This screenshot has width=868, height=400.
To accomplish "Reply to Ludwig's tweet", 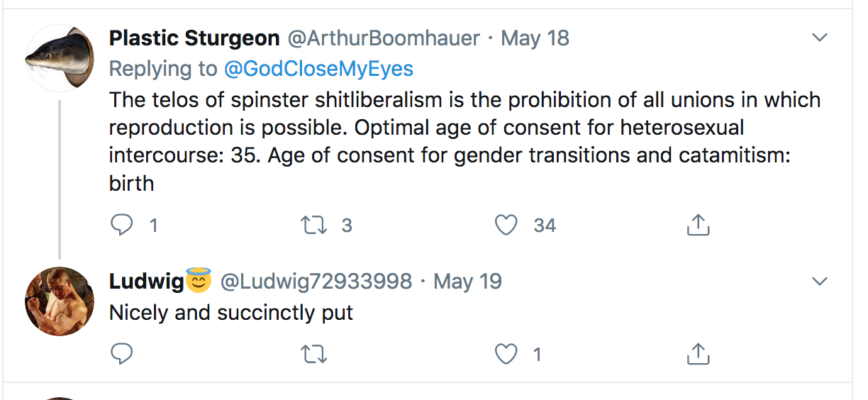I will [123, 353].
